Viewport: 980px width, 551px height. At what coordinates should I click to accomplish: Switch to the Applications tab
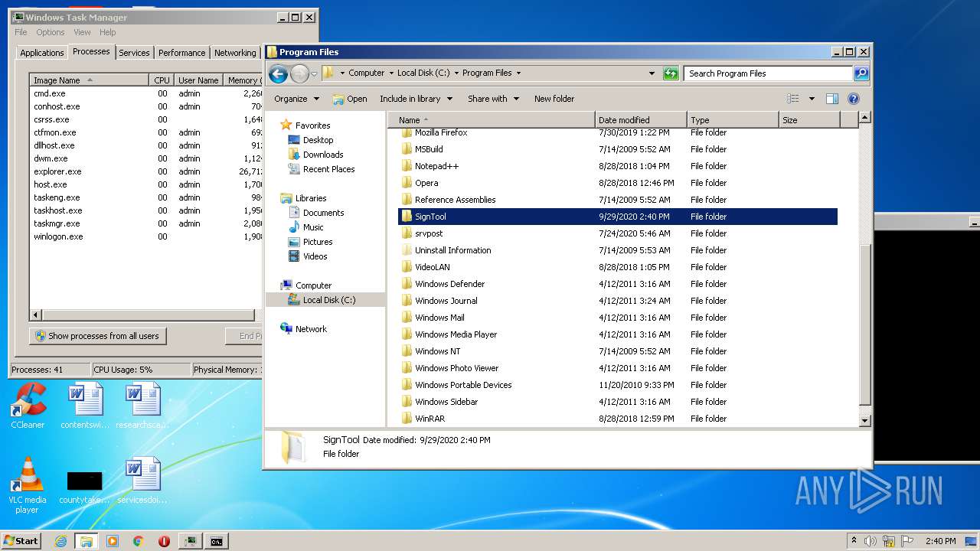click(42, 53)
